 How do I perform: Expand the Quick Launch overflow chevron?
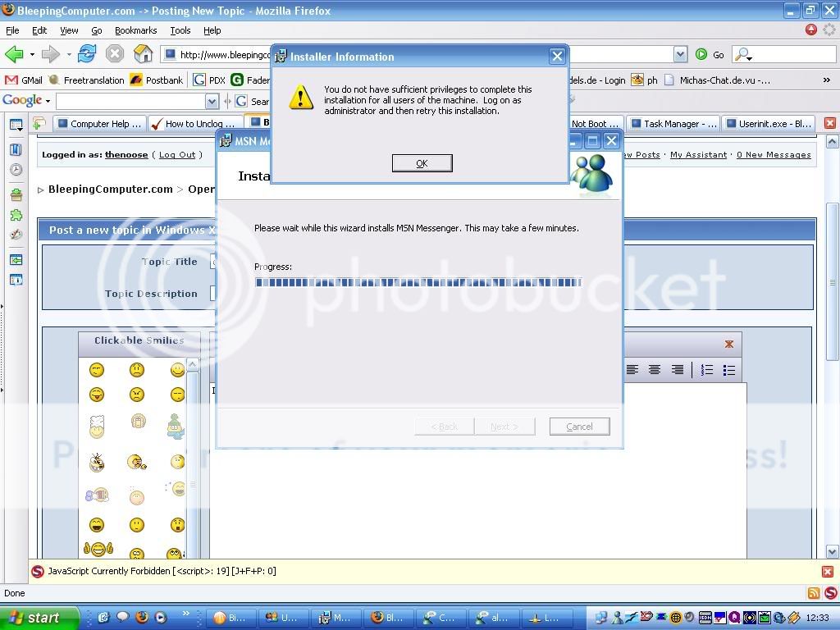[186, 614]
